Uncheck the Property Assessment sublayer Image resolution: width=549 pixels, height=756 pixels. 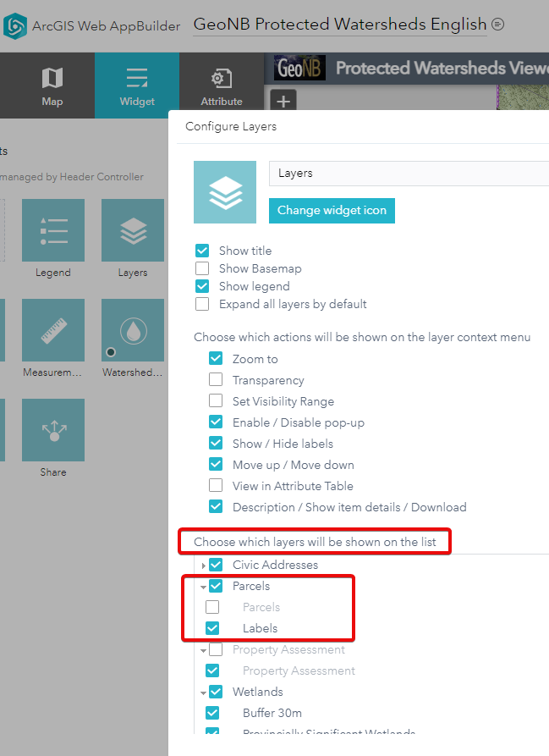(212, 670)
